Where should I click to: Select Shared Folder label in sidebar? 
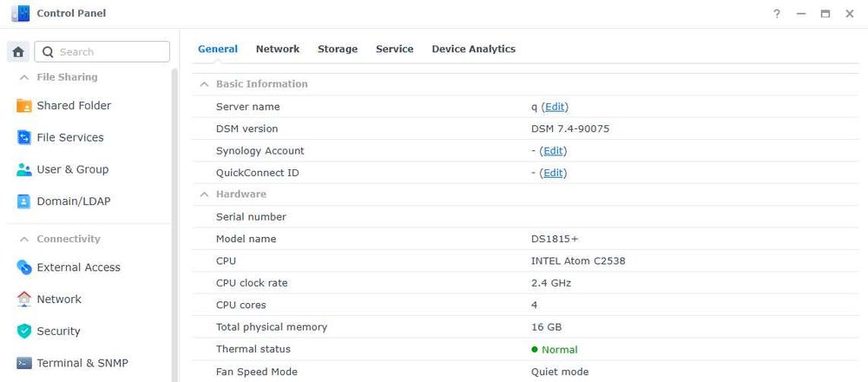74,106
